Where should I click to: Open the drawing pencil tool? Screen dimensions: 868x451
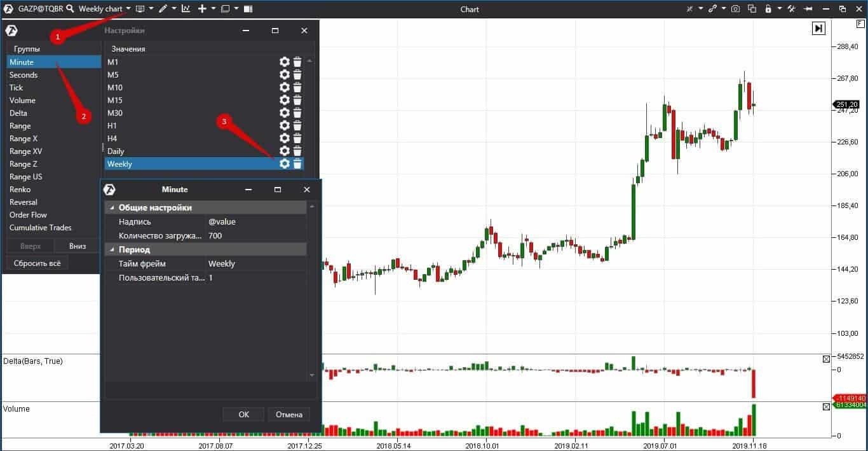(x=163, y=9)
